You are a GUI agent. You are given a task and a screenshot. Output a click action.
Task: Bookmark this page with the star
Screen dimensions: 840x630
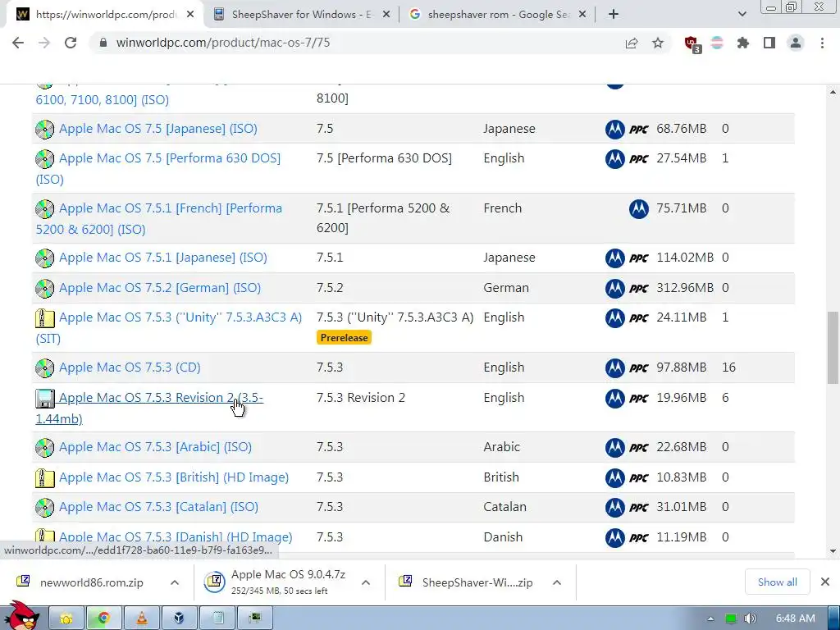tap(658, 43)
